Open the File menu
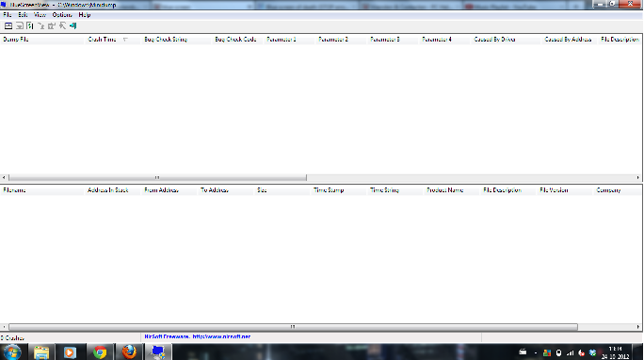644x360 pixels. click(7, 15)
